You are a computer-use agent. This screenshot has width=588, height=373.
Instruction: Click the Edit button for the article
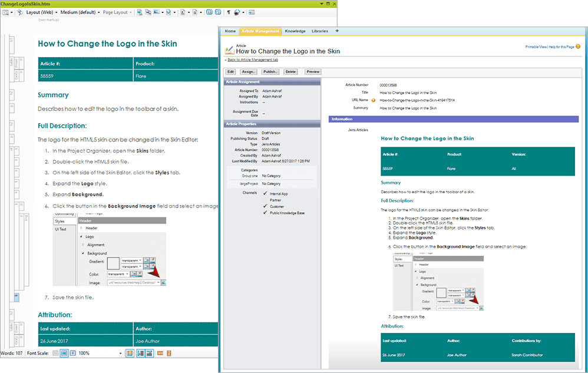coord(230,72)
